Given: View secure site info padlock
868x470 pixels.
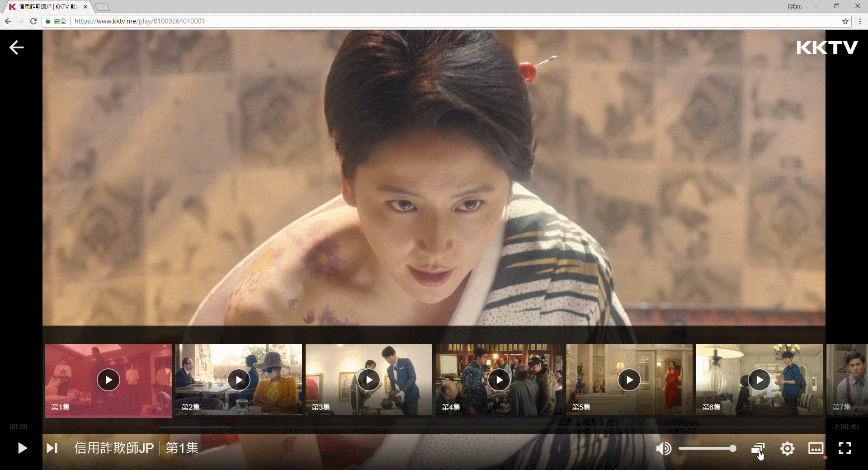Looking at the screenshot, I should pyautogui.click(x=48, y=21).
